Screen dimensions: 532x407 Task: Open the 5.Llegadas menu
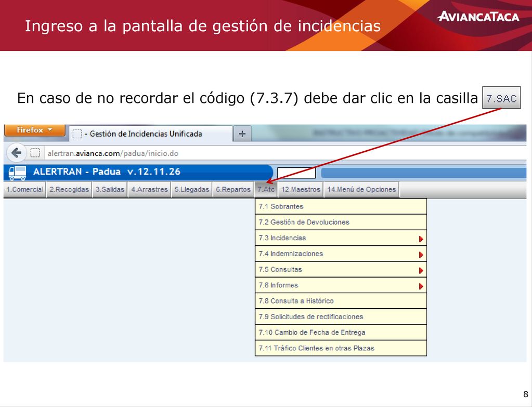tap(192, 190)
